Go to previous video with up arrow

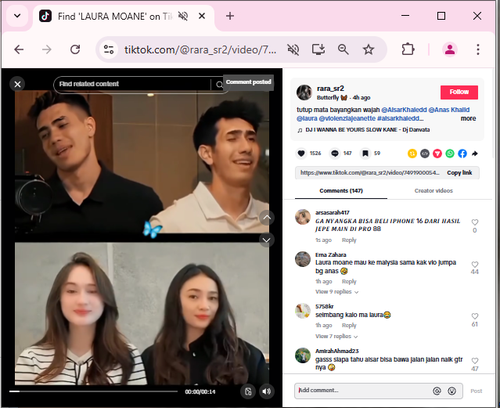click(x=267, y=217)
